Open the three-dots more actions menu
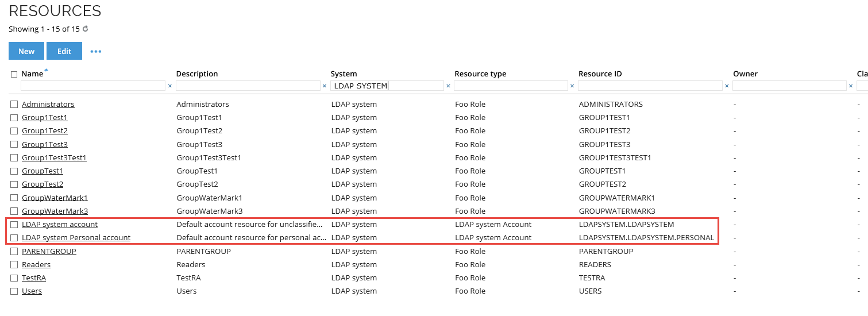Viewport: 868px width, 316px height. 95,52
